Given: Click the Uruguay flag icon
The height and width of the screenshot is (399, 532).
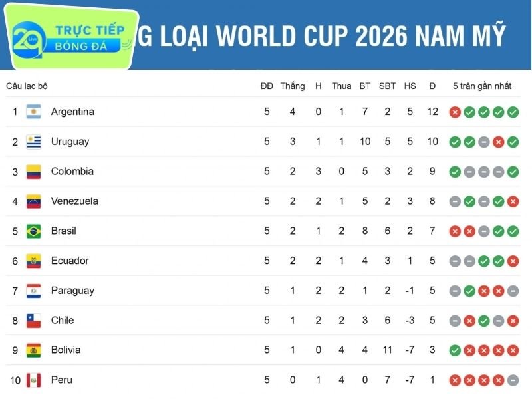Looking at the screenshot, I should [x=34, y=142].
